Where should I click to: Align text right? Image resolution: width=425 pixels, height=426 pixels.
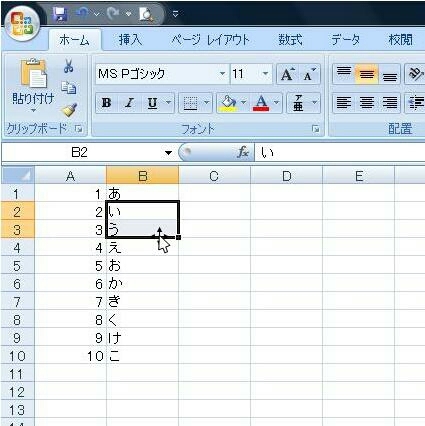pyautogui.click(x=389, y=103)
